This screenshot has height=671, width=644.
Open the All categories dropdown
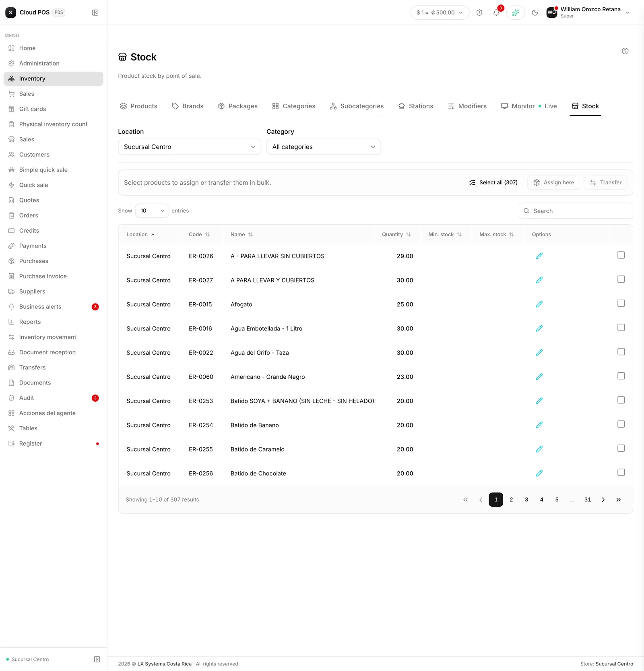pyautogui.click(x=324, y=147)
